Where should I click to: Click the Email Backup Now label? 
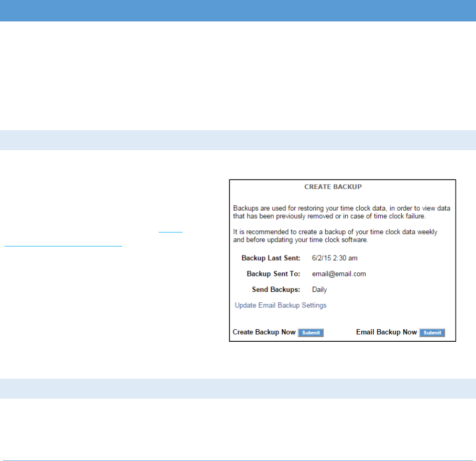coord(387,332)
